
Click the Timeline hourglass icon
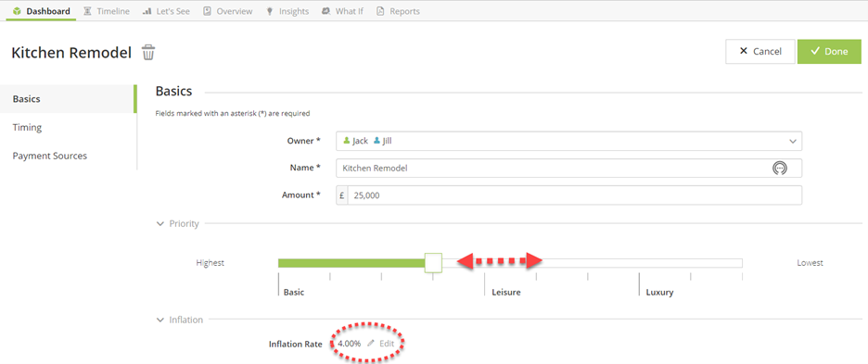point(87,11)
